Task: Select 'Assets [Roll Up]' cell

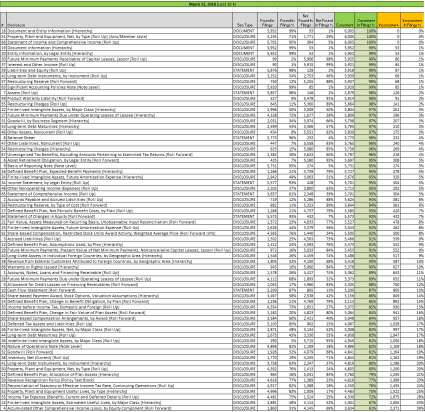Action: 119,93
